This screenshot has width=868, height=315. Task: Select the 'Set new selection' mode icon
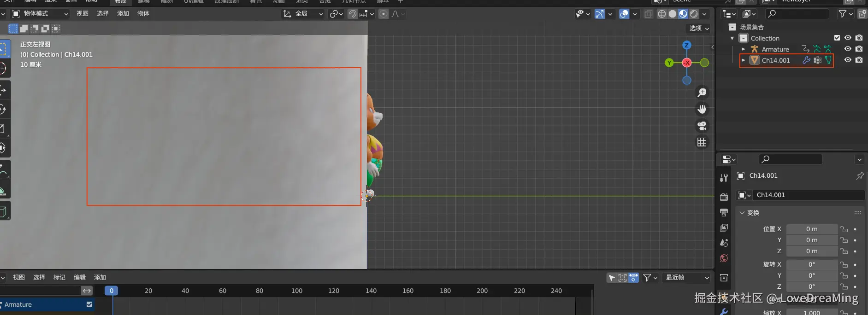click(13, 29)
